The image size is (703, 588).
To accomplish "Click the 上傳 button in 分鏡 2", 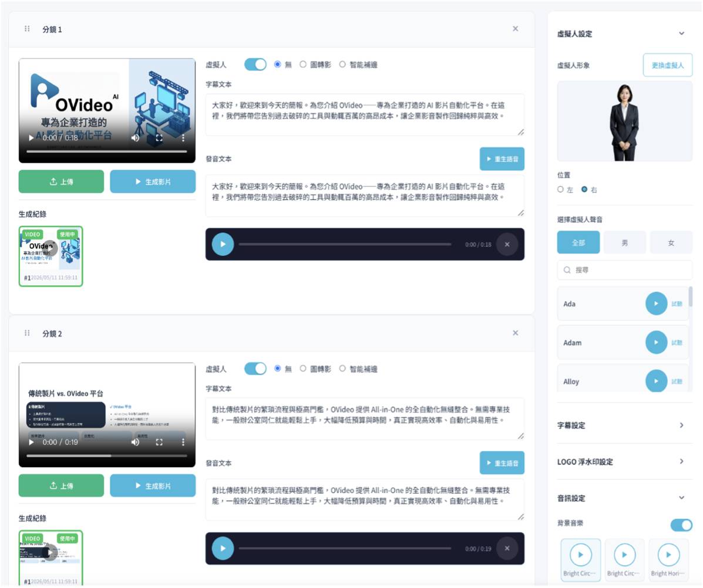I will point(61,485).
